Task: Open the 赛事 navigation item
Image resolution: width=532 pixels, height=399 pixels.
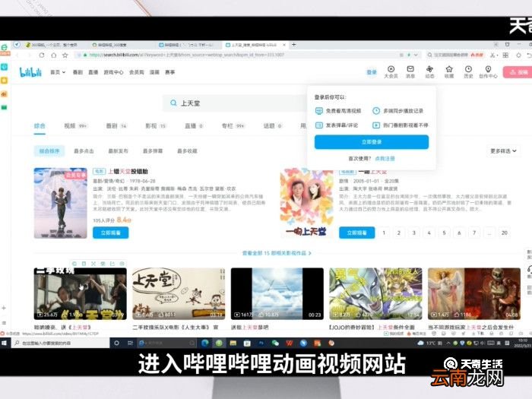Action: coord(170,72)
